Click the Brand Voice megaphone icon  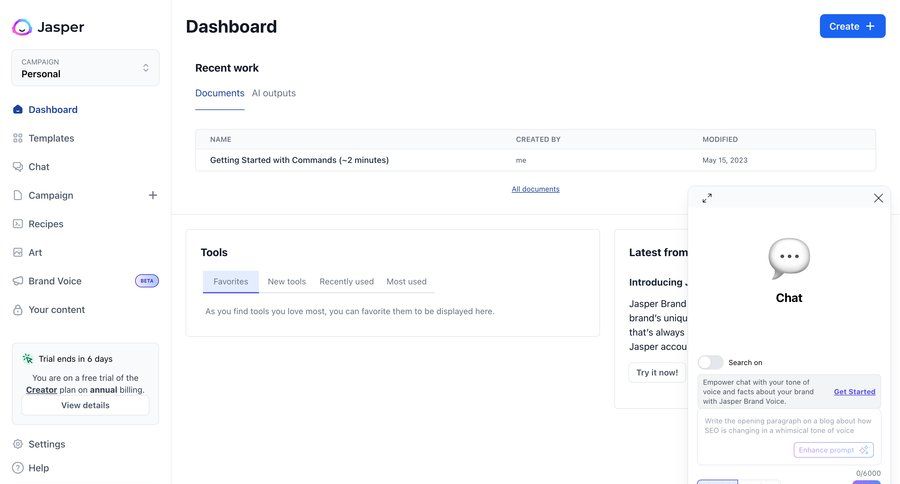(18, 281)
